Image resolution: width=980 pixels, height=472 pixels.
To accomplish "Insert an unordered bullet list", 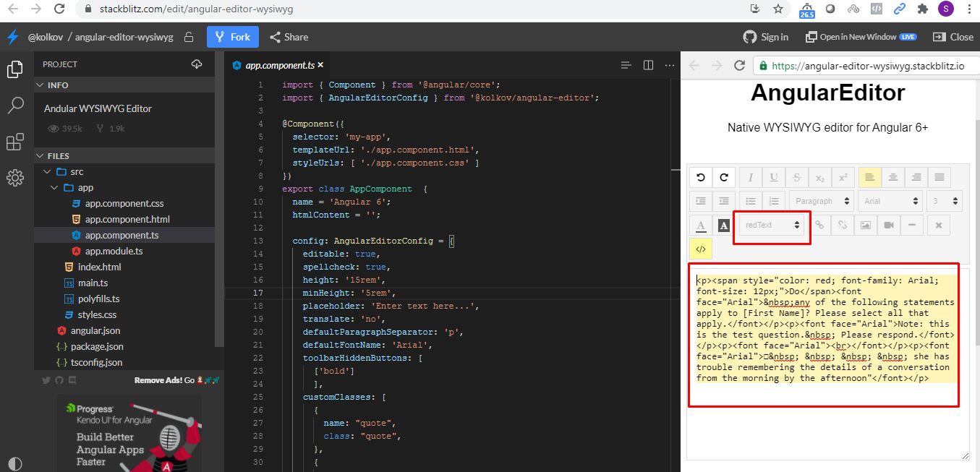I will [x=750, y=201].
